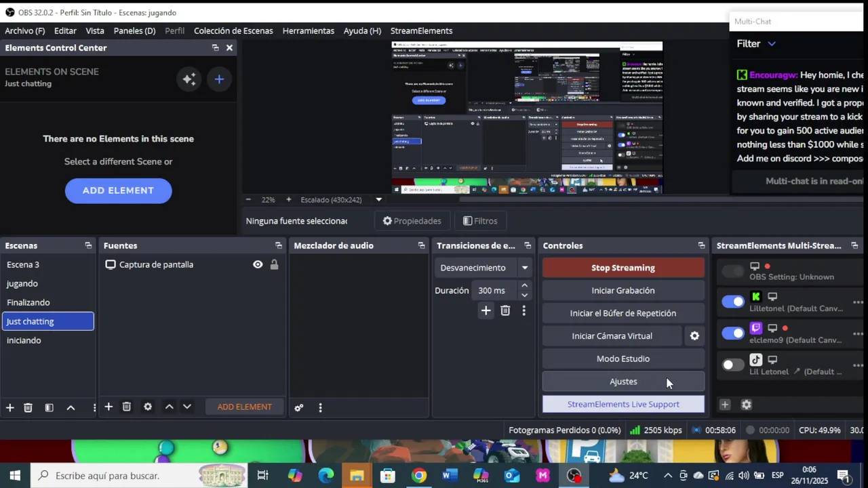Click the Stop Streaming button
This screenshot has height=488, width=868.
(x=623, y=268)
